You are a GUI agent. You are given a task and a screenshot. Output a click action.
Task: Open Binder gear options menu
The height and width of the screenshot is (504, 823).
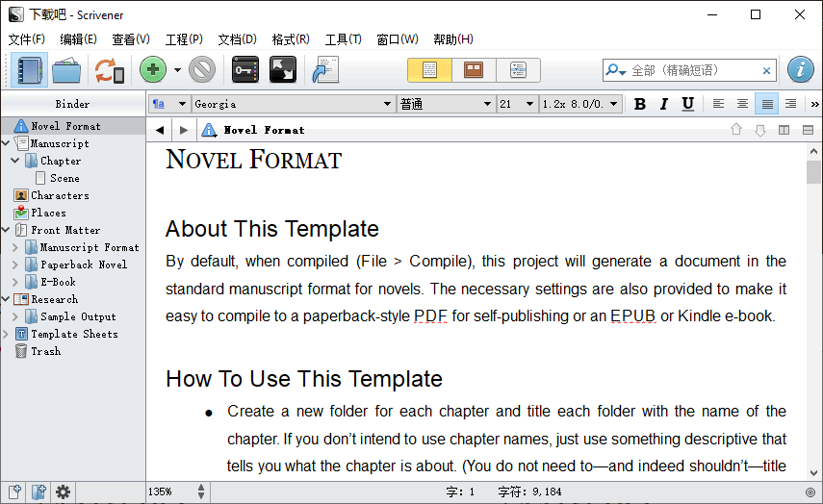pos(63,491)
